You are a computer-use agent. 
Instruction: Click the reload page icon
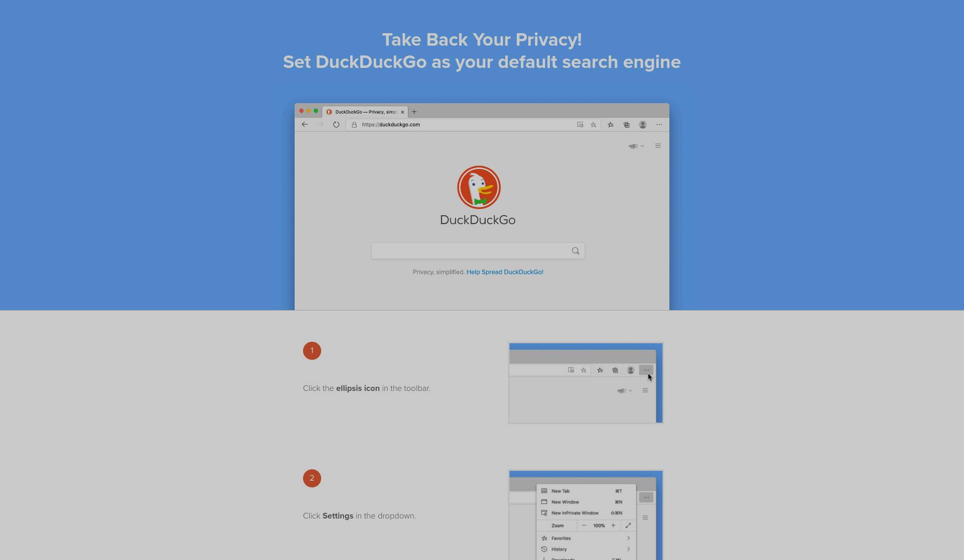pyautogui.click(x=336, y=124)
